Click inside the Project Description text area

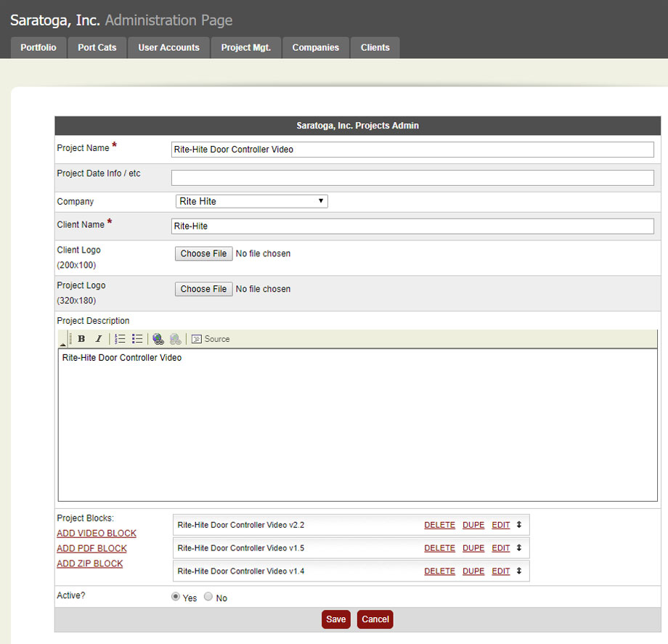pos(358,425)
